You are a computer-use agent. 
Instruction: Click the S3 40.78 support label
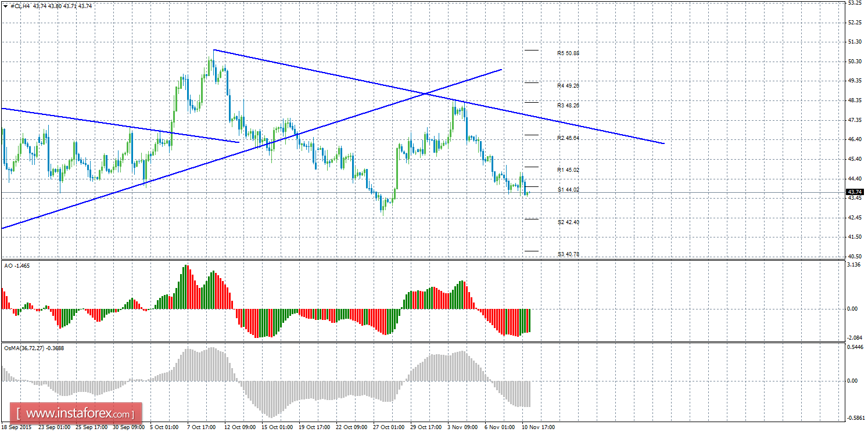[568, 254]
